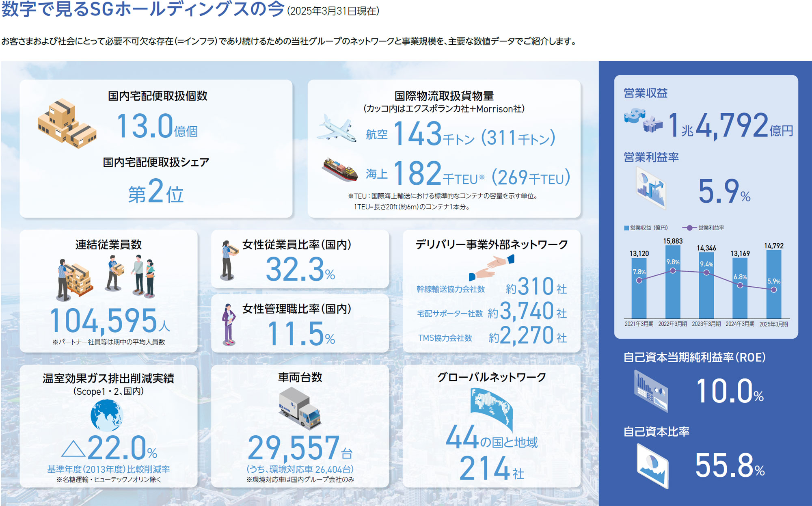Click the 7.8% data point on the line chart
The width and height of the screenshot is (812, 506).
[x=639, y=280]
